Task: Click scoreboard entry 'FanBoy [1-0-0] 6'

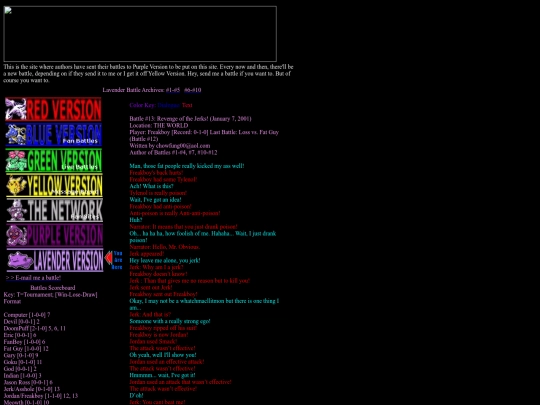Action: pos(24,342)
